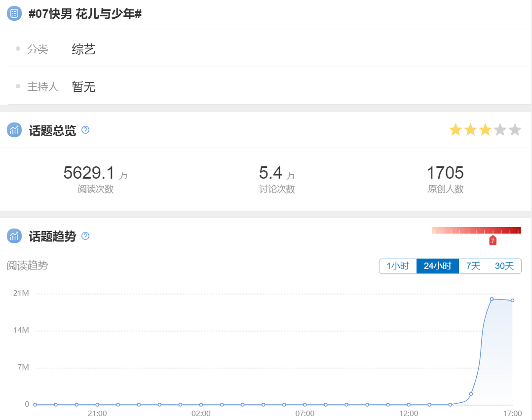
Task: Click the second gold rating star
Action: 470,130
